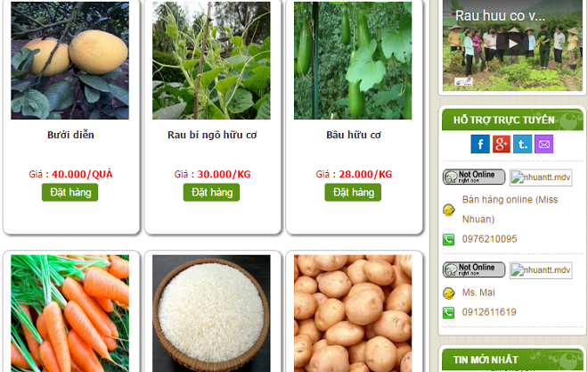Click the green phone icon beside 0976210095
The image size is (588, 372).
[448, 239]
